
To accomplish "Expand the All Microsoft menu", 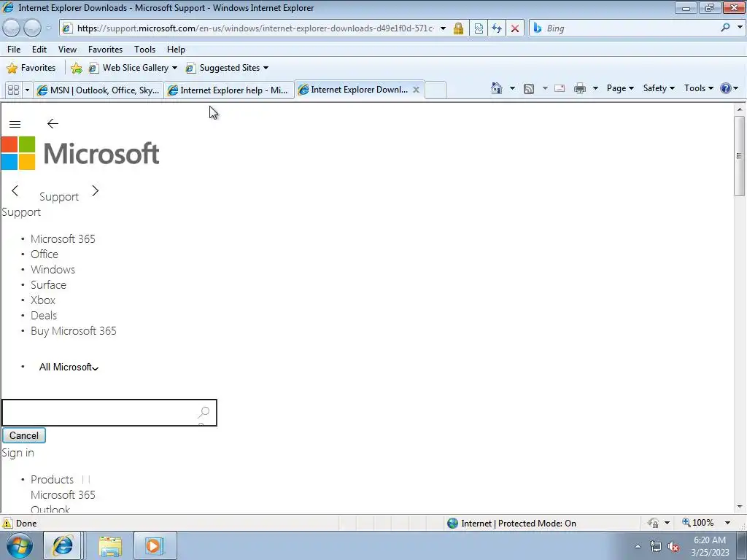I will (69, 367).
